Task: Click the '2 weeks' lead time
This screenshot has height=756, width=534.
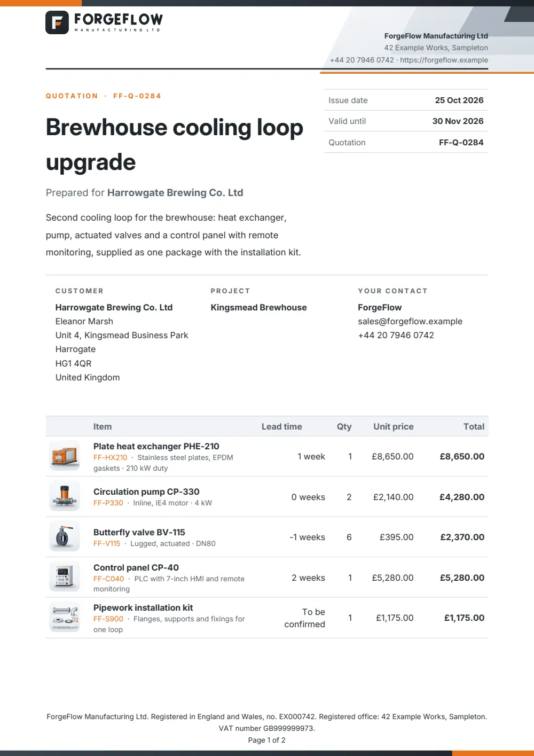Action: pyautogui.click(x=308, y=578)
